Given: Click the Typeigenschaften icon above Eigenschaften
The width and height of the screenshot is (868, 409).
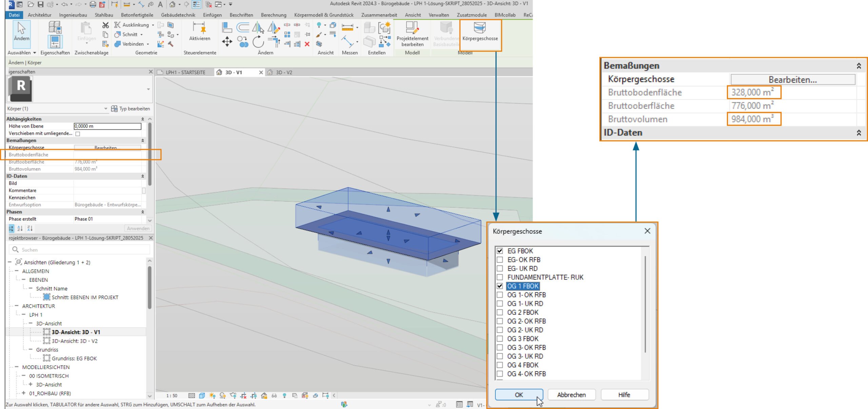Looking at the screenshot, I should [x=55, y=27].
